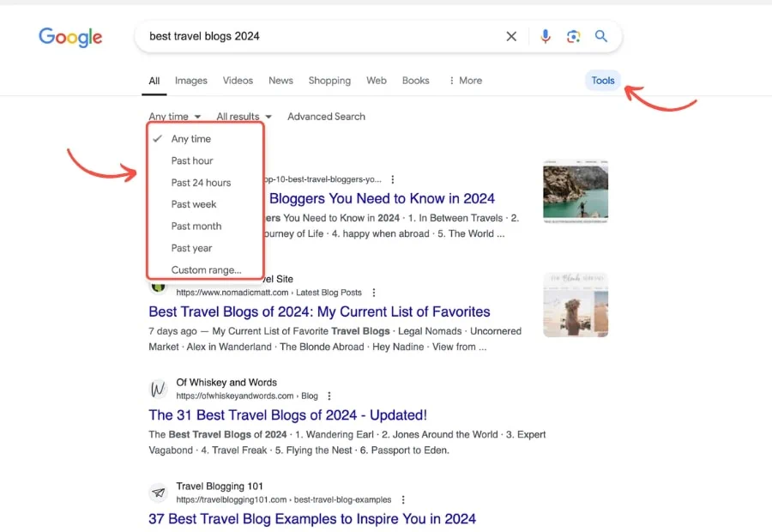Click the travelblogging101.com best-travel-blog-examples URL

tap(284, 499)
